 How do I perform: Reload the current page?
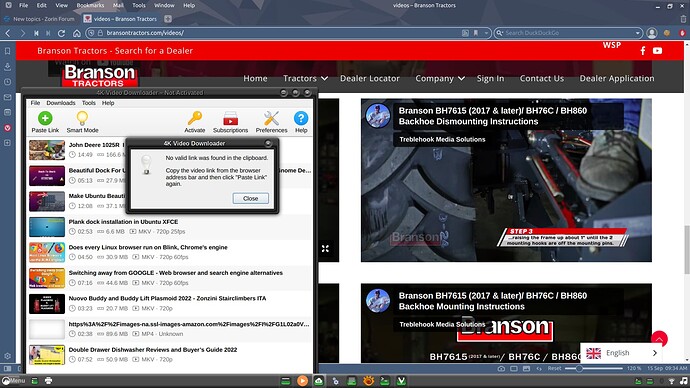click(62, 33)
